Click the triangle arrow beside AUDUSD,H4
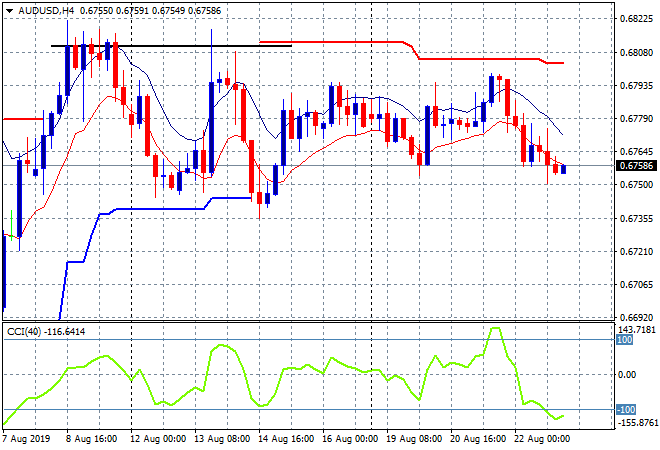 tap(10, 11)
